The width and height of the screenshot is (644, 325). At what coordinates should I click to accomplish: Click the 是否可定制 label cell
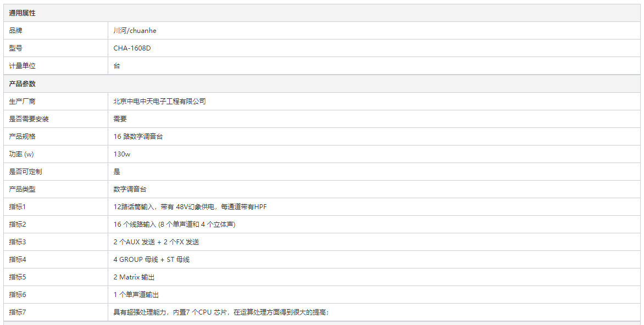[56, 172]
